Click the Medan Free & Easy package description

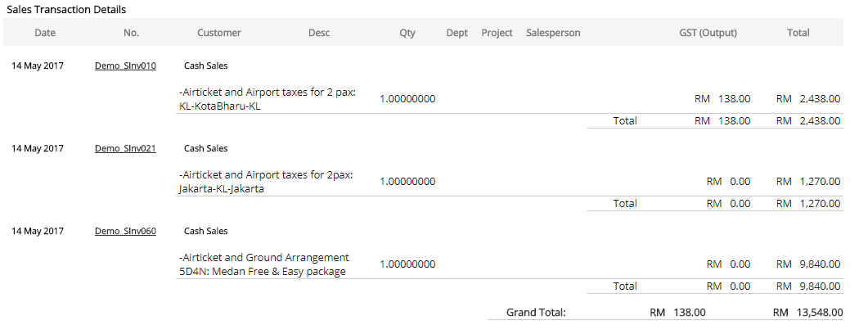pos(263,264)
